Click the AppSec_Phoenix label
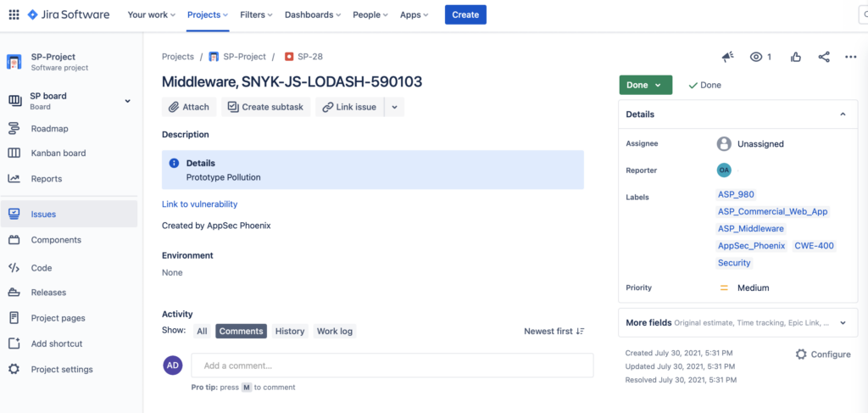The height and width of the screenshot is (413, 868). [x=752, y=246]
